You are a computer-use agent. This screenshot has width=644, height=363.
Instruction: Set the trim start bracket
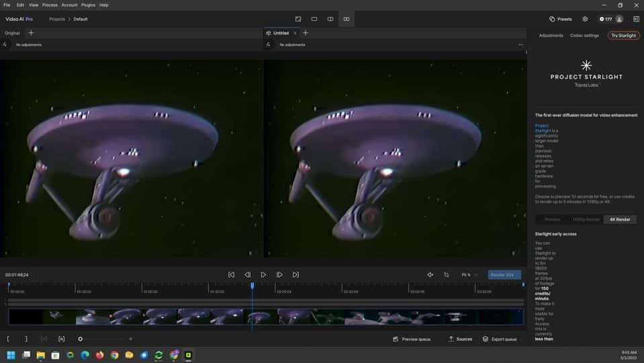[8, 339]
